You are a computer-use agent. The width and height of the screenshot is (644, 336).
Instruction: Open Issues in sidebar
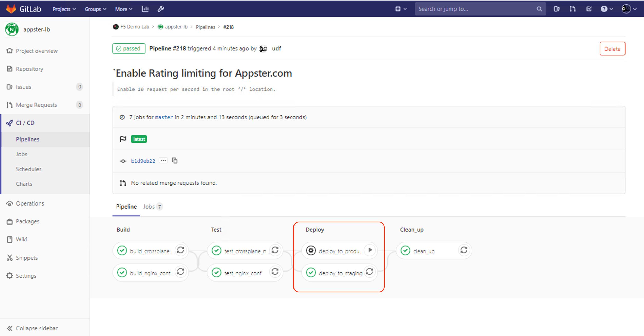click(x=45, y=87)
